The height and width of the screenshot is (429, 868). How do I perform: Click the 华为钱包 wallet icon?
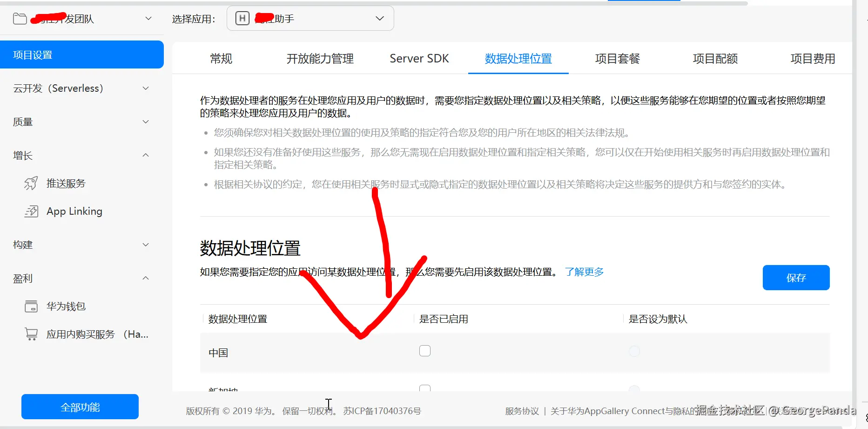point(30,306)
